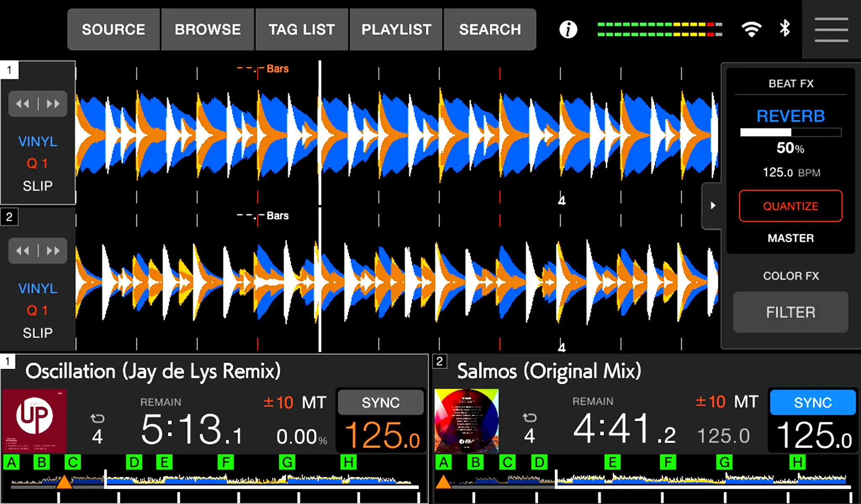Click the deck 2 loop icon with 4
861x504 pixels.
point(529,428)
